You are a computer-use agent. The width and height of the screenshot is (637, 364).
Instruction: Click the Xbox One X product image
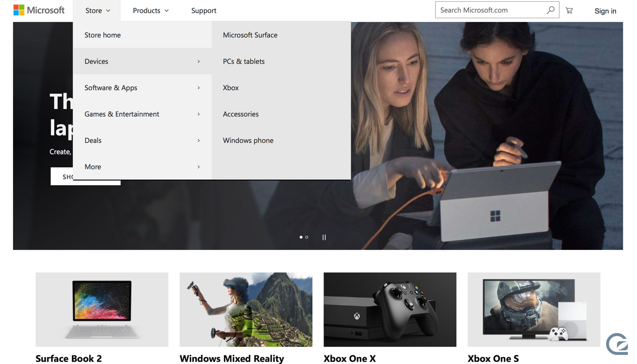[x=390, y=309]
